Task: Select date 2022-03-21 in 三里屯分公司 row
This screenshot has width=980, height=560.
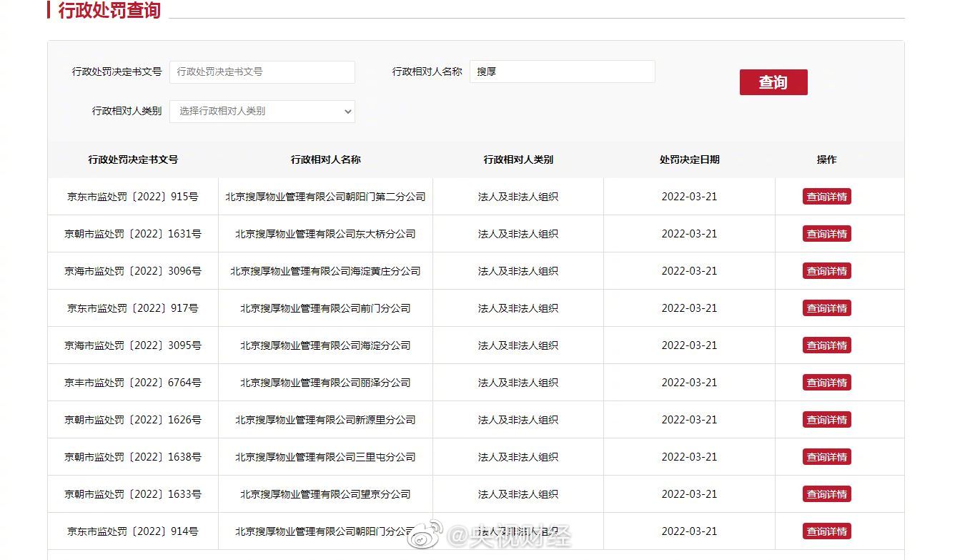Action: [x=689, y=457]
